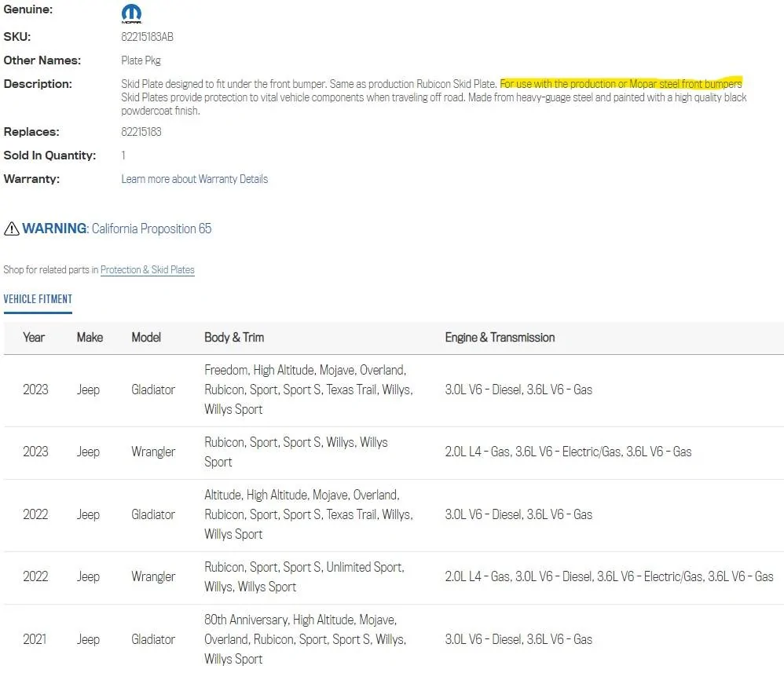Click the Genuine label
This screenshot has width=784, height=673.
point(28,9)
